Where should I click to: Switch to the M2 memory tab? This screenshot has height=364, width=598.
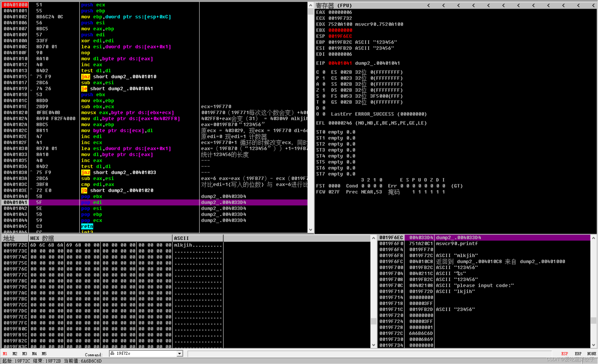(15, 354)
